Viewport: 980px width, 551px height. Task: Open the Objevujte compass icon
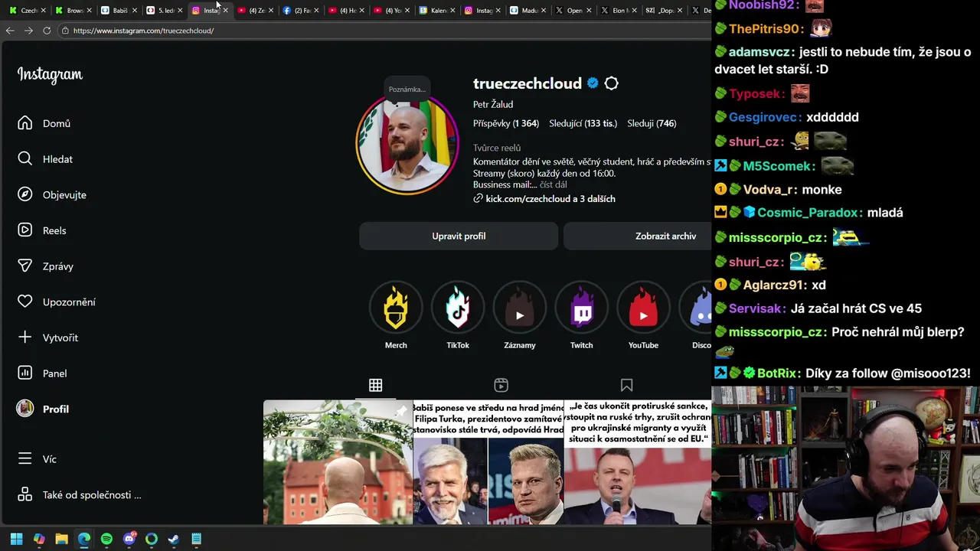point(25,194)
